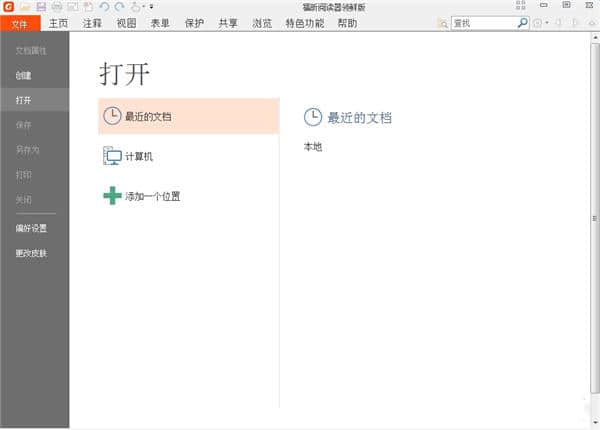Click the green plus add location icon
The image size is (600, 430).
(x=112, y=196)
